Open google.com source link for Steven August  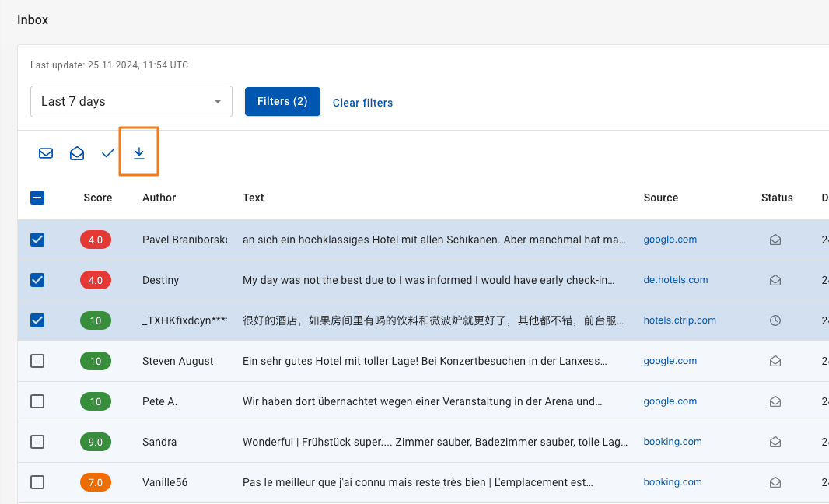point(670,361)
